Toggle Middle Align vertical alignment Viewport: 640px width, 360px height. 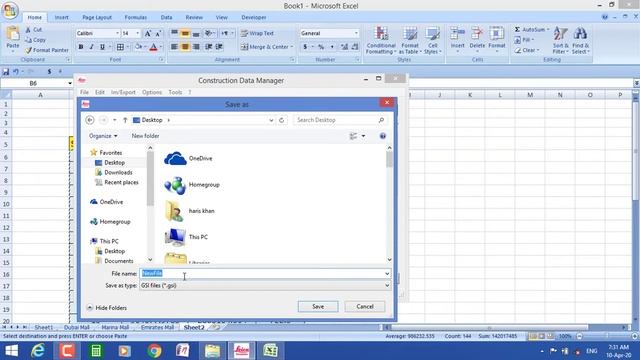pos(185,33)
